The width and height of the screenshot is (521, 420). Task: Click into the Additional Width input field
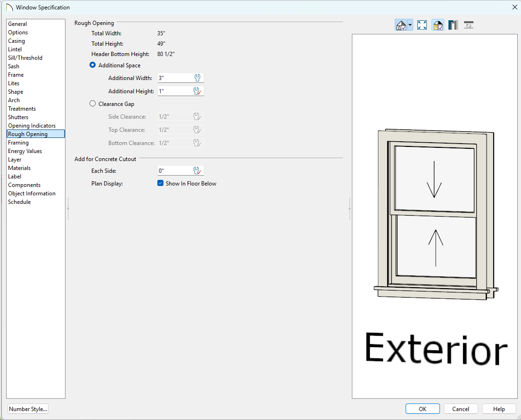click(174, 78)
